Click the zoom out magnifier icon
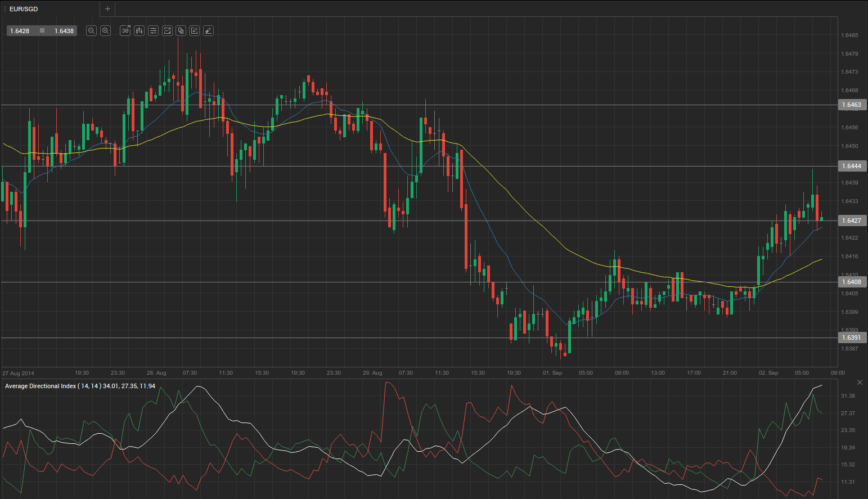868x499 pixels. 91,31
